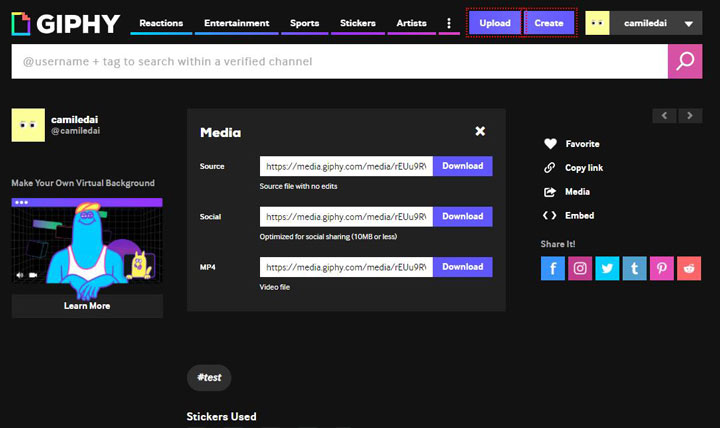The image size is (720, 428).
Task: Open the Stickers category
Action: pyautogui.click(x=358, y=23)
